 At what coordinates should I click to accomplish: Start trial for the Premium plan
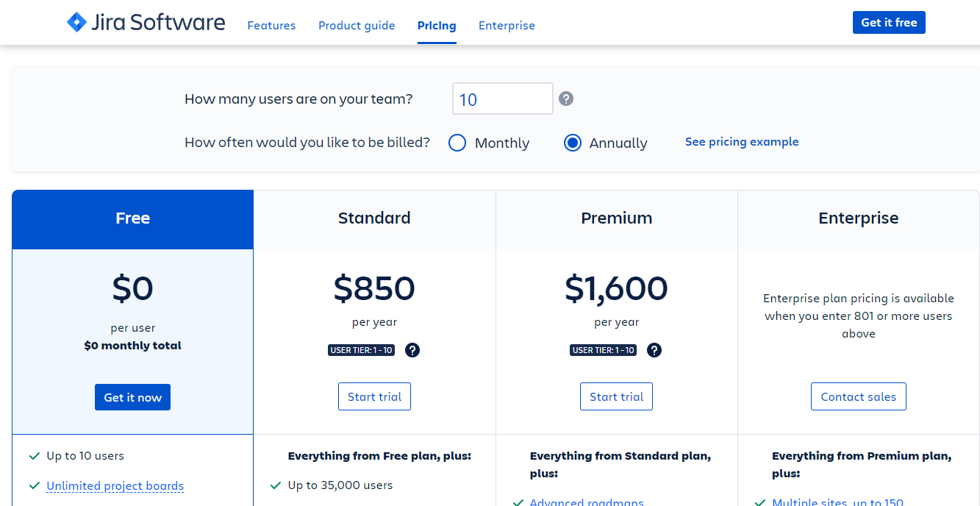(x=616, y=396)
